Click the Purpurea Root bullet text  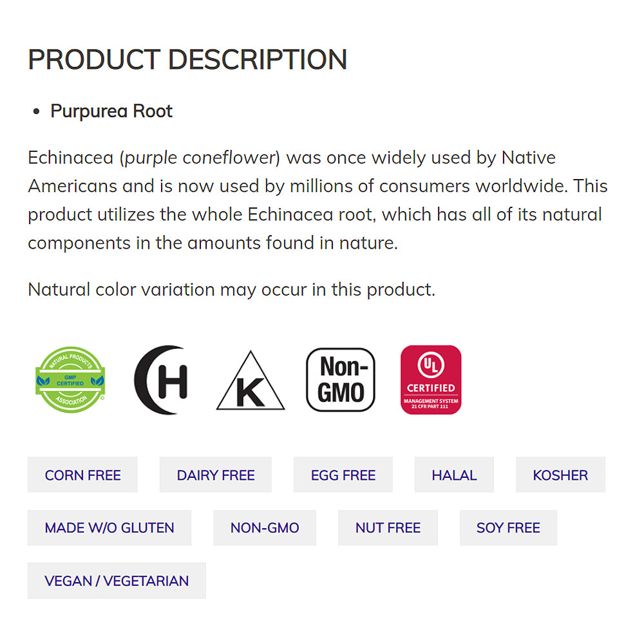(x=111, y=111)
